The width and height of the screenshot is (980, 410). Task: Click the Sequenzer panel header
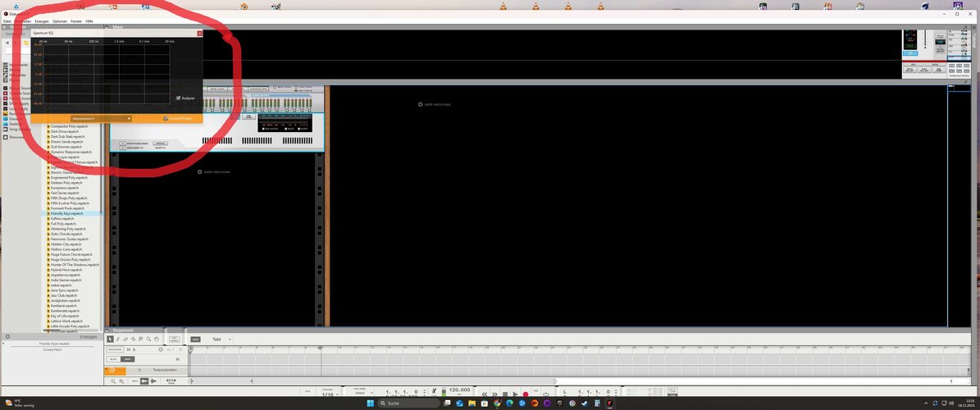(x=123, y=330)
